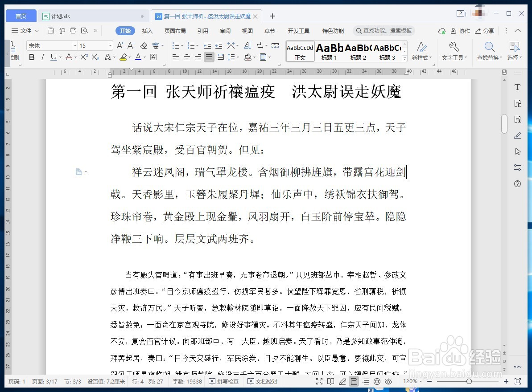This screenshot has height=392, width=532.
Task: Sort text with the A-Z sort icon
Action: [x=247, y=45]
